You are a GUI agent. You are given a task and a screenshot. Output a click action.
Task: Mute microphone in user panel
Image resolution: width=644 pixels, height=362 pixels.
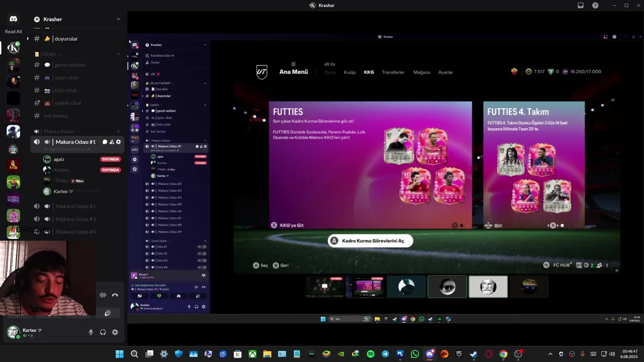(91, 332)
